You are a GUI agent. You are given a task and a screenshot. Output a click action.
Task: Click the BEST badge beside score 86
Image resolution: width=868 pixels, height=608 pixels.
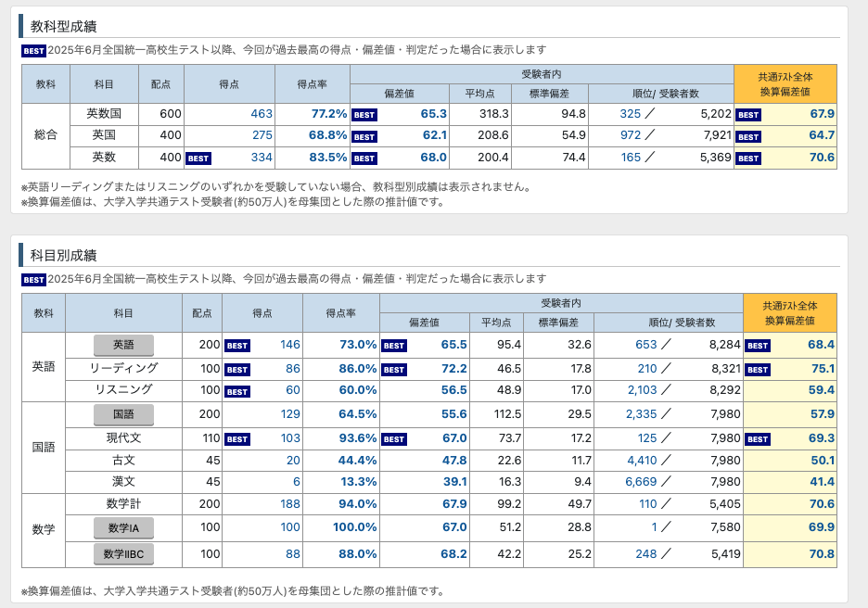(236, 370)
